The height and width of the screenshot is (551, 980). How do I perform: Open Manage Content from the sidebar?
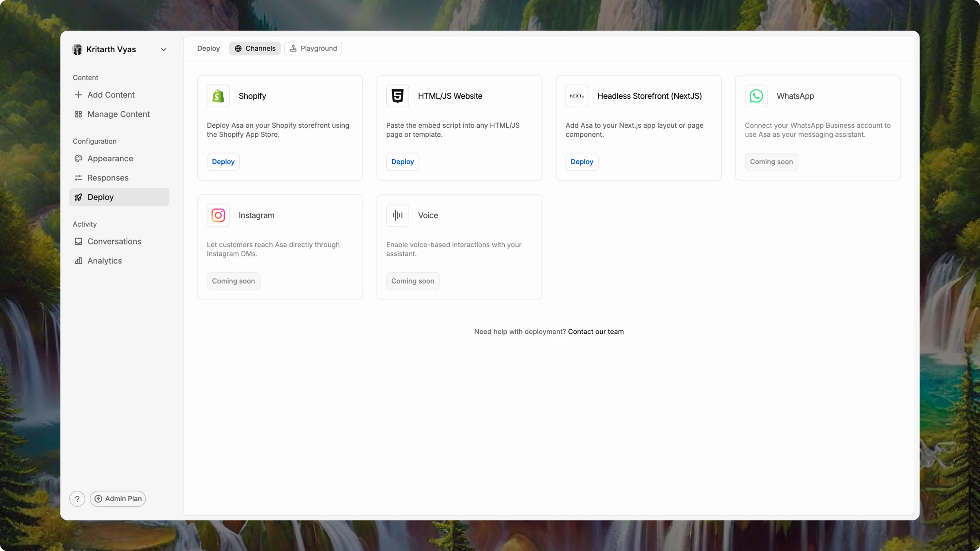(119, 114)
